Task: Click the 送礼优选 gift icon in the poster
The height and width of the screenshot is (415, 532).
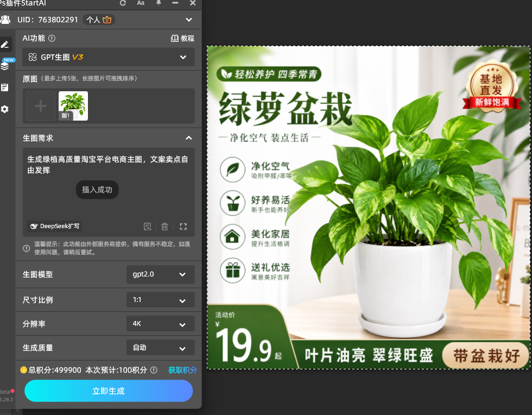Action: [232, 271]
